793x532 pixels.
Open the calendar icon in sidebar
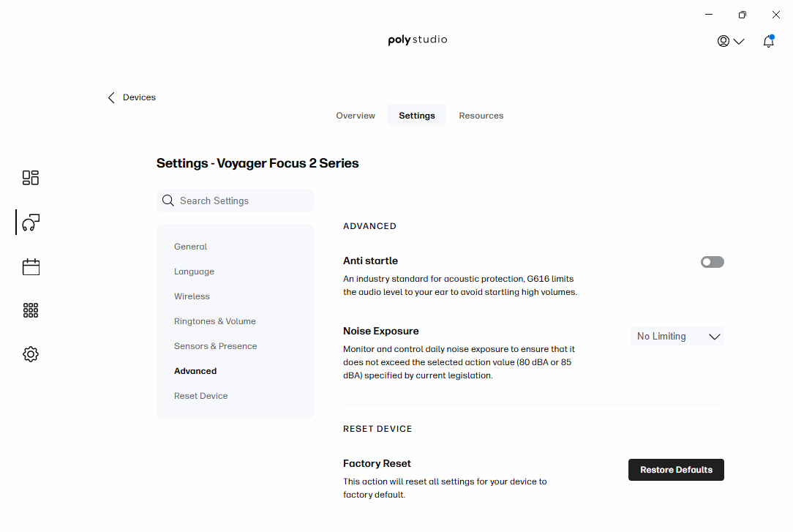(31, 266)
